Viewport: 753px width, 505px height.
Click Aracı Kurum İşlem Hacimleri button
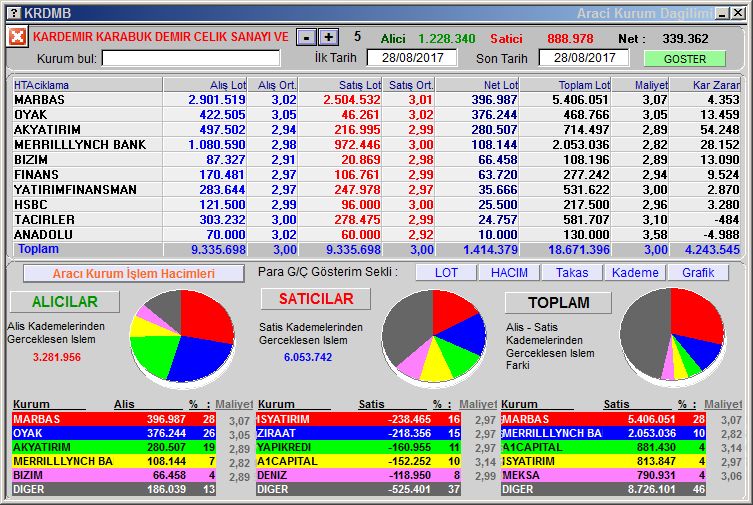(x=134, y=274)
